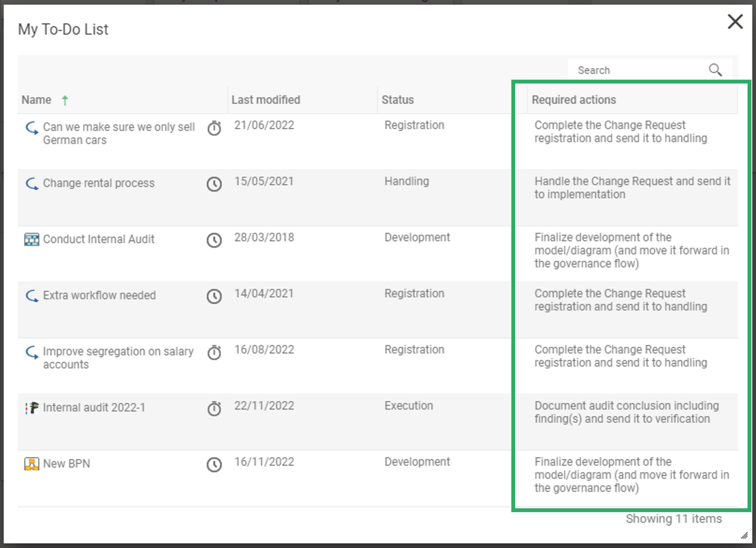This screenshot has height=548, width=756.
Task: Click Finalize development text for Conduct Internal Audit
Action: (632, 250)
